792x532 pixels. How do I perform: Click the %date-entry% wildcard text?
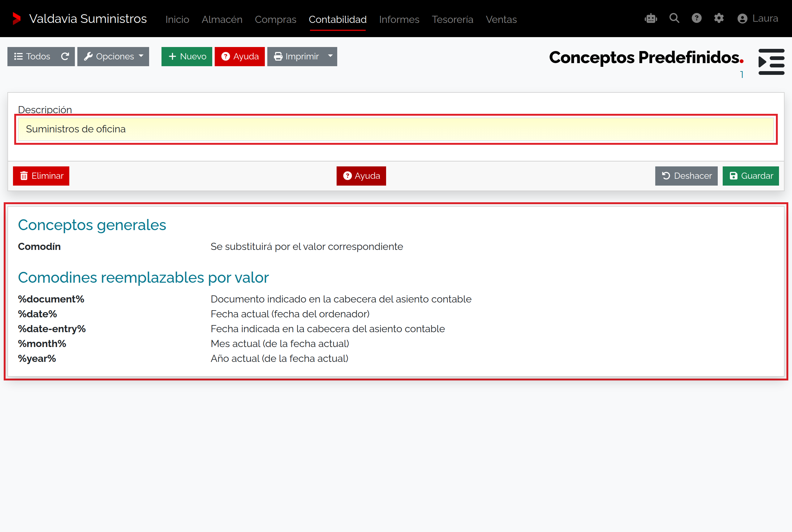point(52,329)
